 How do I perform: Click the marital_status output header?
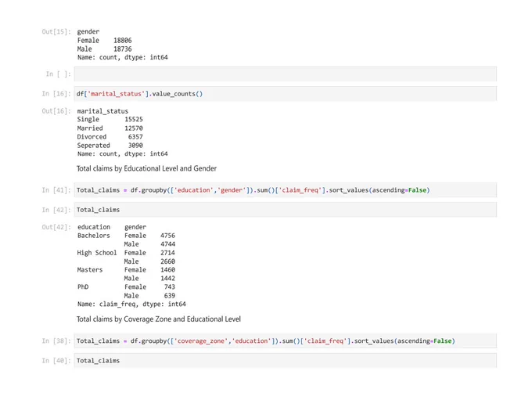[x=102, y=111]
